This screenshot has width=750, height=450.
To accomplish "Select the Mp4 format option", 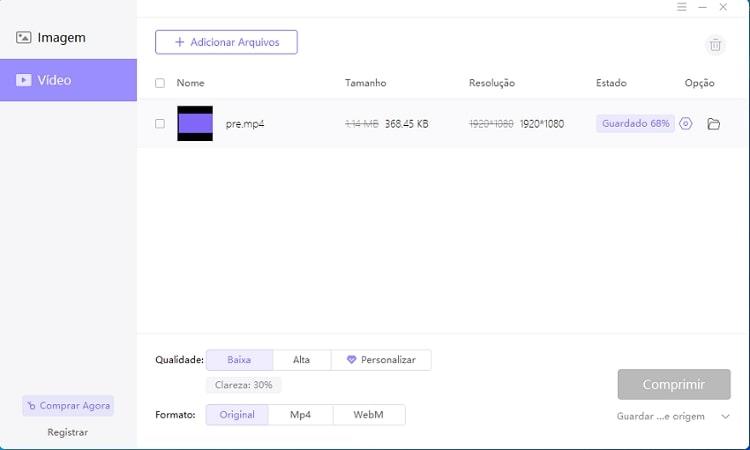I will coord(300,415).
